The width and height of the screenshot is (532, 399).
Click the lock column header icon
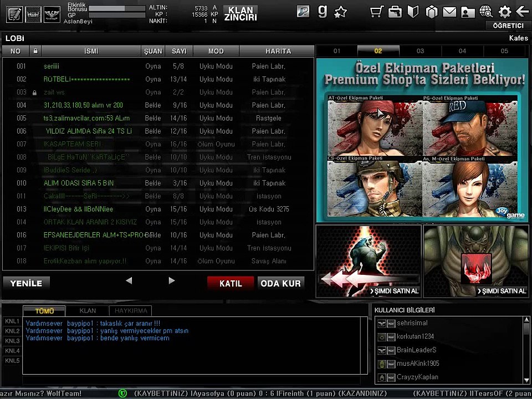pos(35,51)
